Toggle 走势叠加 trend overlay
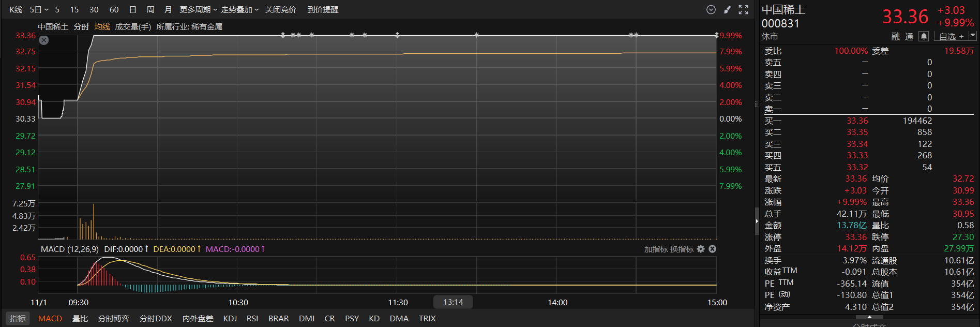The width and height of the screenshot is (980, 327). (x=239, y=10)
